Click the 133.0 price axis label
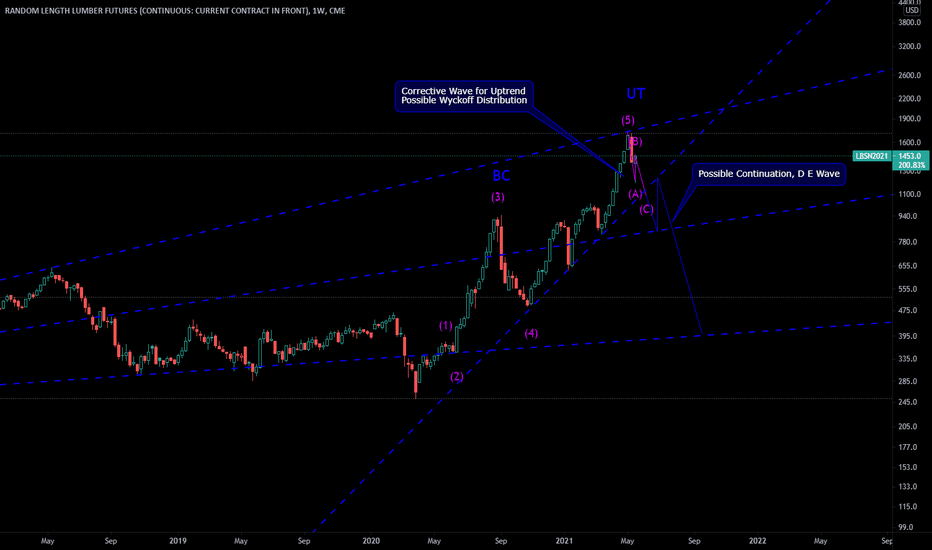Image resolution: width=932 pixels, height=550 pixels. tap(908, 487)
